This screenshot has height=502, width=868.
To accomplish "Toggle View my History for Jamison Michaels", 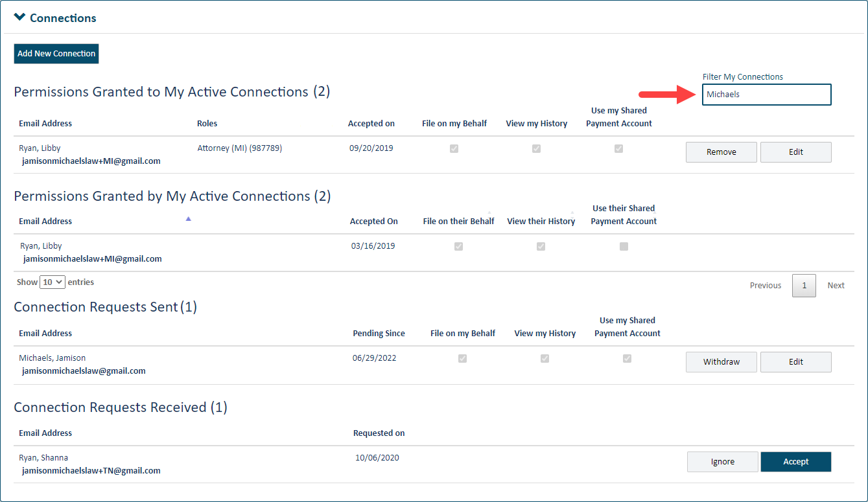I will (x=545, y=358).
